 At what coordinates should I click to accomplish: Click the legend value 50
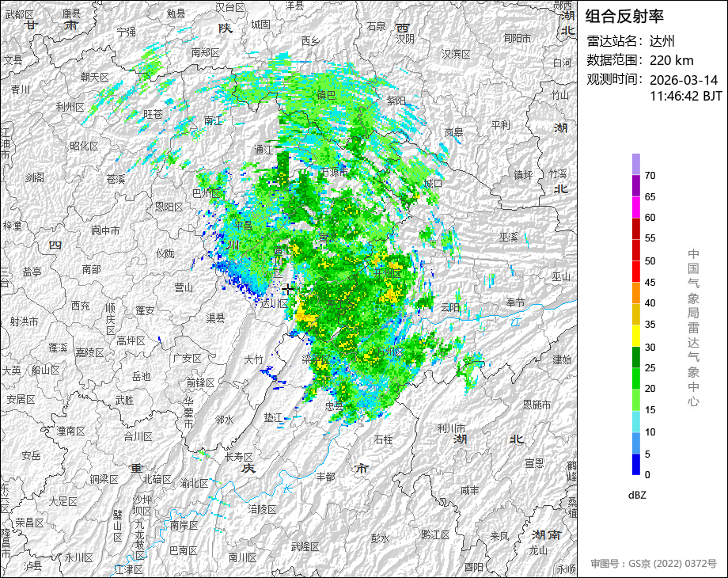[x=650, y=261]
